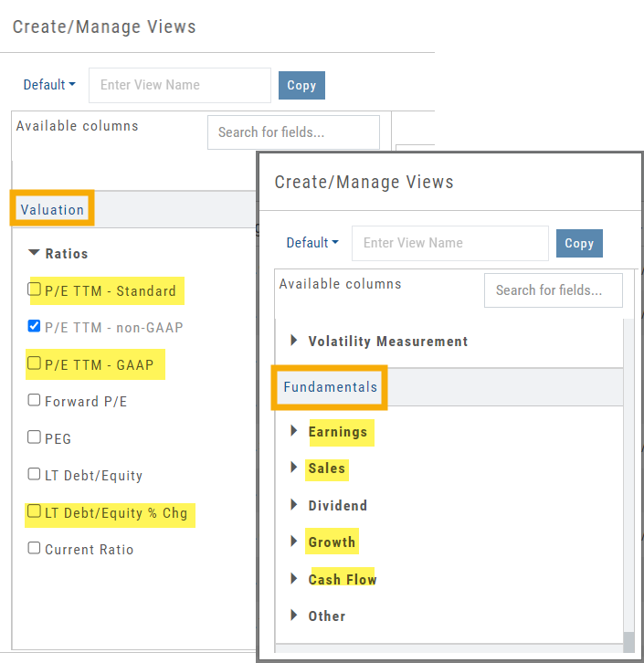Viewport: 644px width, 663px height.
Task: Tick the Forward P/E checkbox
Action: [35, 400]
